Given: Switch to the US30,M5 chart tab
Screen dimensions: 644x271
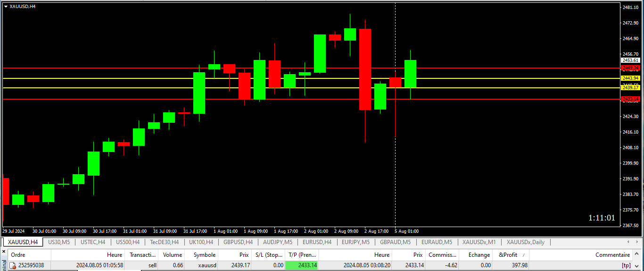Looking at the screenshot, I should [x=59, y=242].
